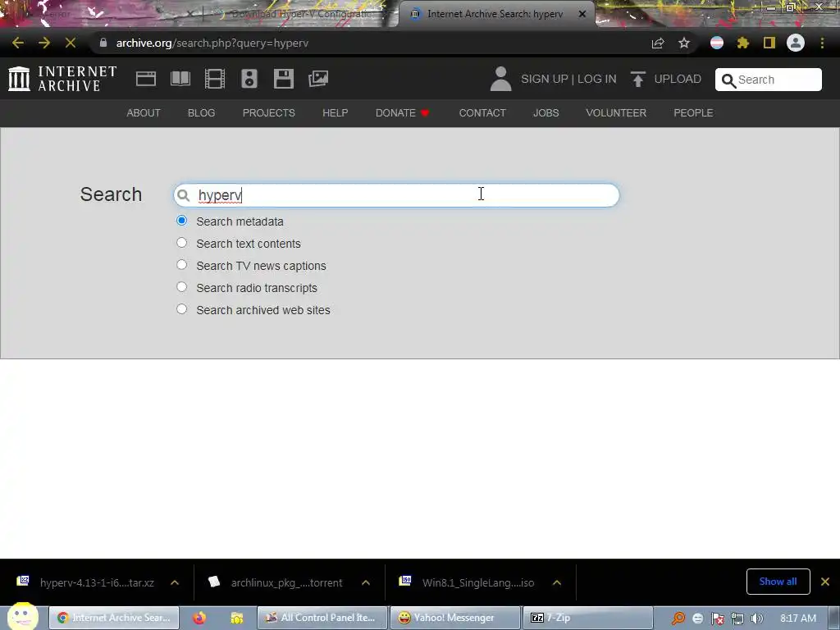Open the HELP menu item
This screenshot has height=630, width=840.
coord(336,113)
